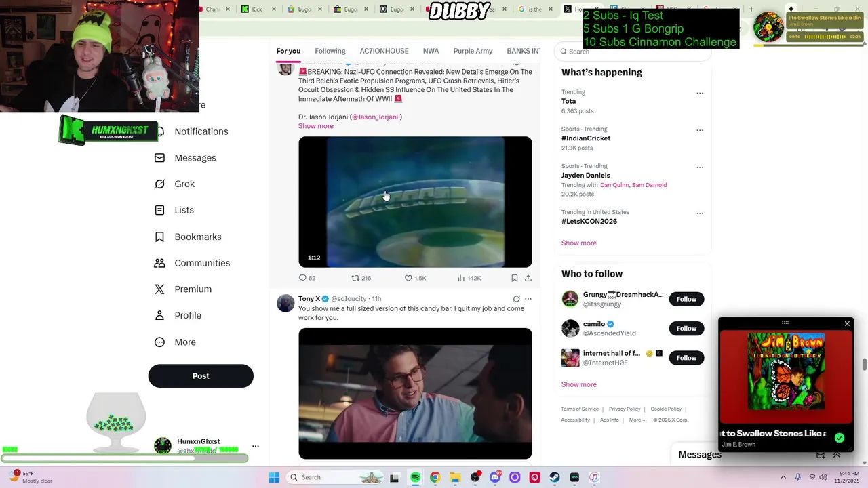Like the post with 1.5K likes
This screenshot has width=868, height=488.
click(415, 278)
